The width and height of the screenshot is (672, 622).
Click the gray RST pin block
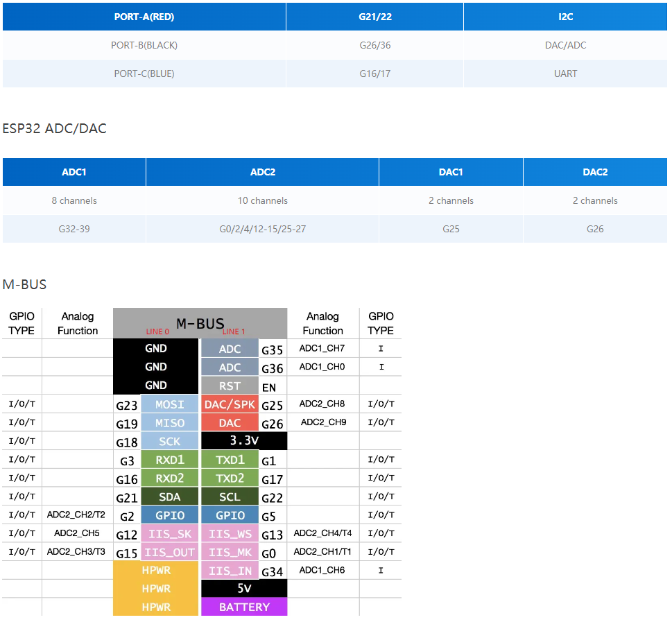230,386
